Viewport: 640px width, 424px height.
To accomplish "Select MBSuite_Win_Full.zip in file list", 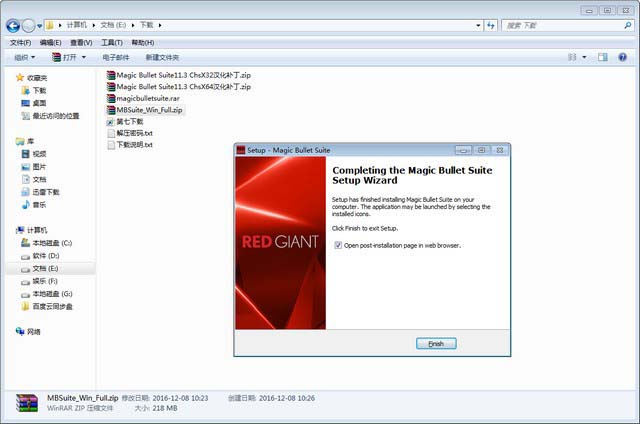I will (x=144, y=110).
